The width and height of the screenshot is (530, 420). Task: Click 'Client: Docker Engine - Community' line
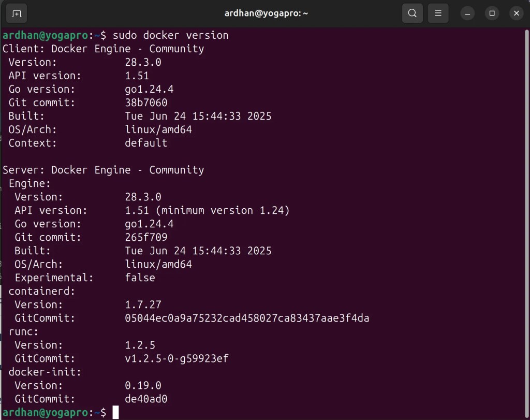tap(103, 49)
